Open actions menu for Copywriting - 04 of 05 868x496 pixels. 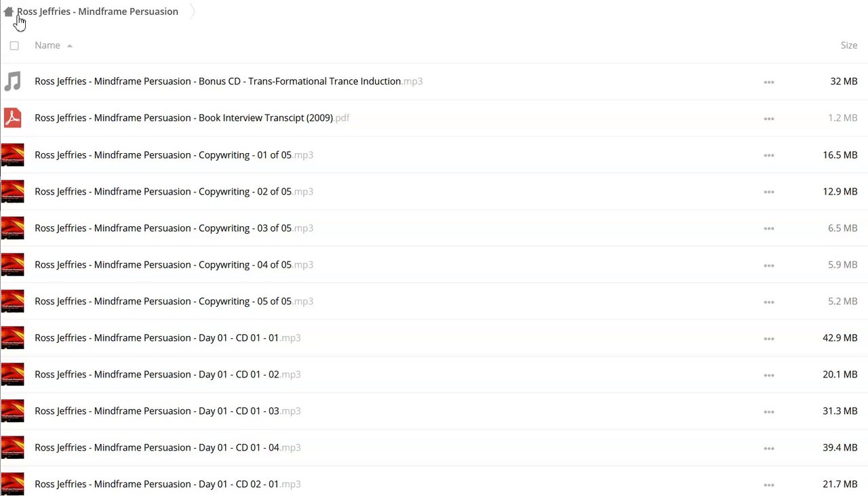click(769, 265)
